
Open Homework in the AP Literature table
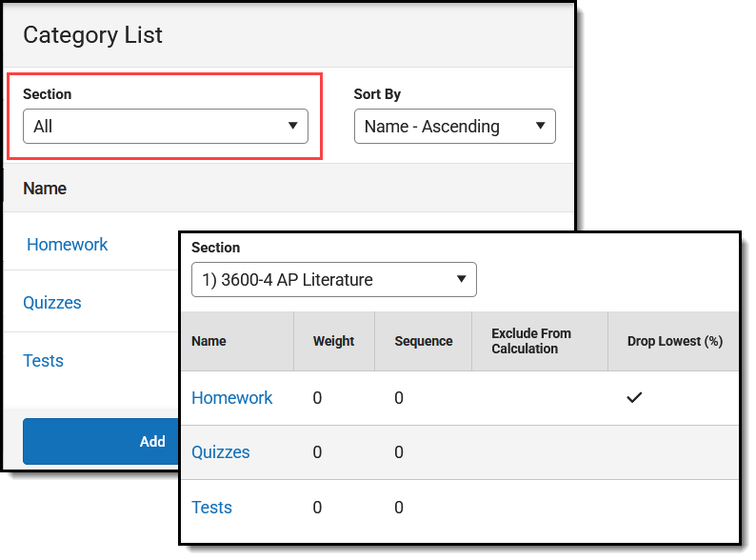pos(232,398)
